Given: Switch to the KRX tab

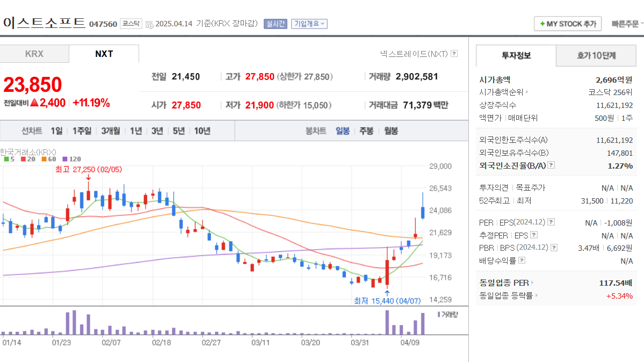Looking at the screenshot, I should click(x=34, y=54).
